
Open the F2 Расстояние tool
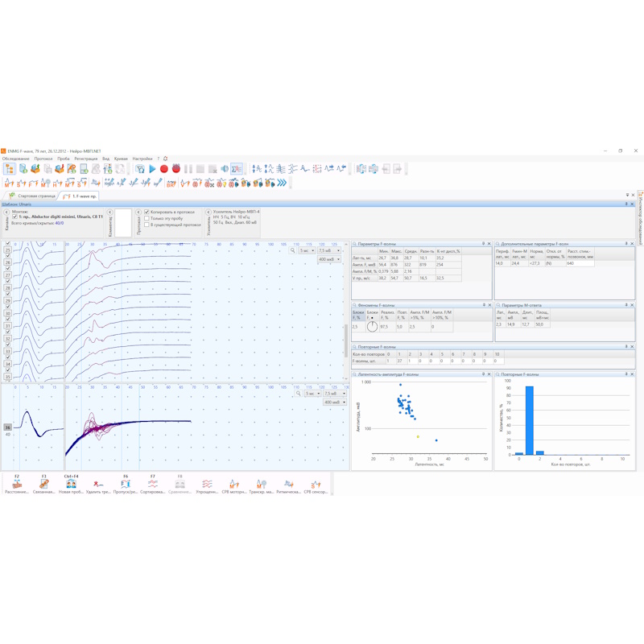(17, 484)
